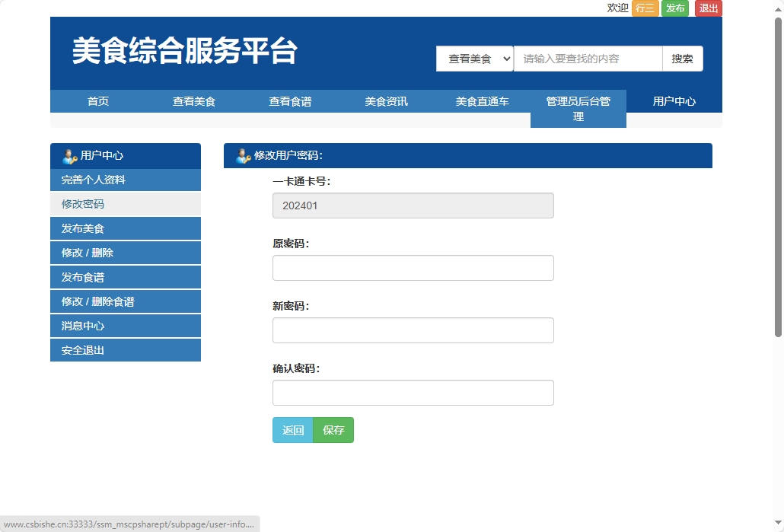Click the 搜索 search button

coord(682,59)
